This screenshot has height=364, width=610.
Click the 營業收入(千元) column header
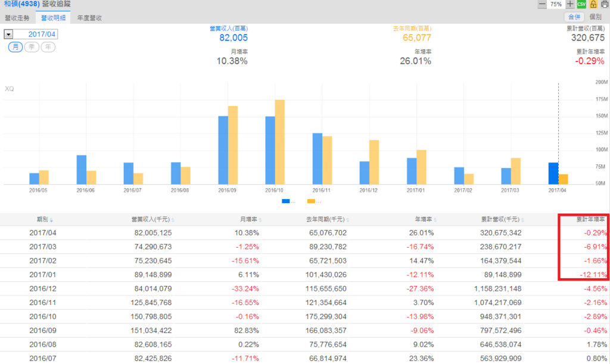click(150, 220)
